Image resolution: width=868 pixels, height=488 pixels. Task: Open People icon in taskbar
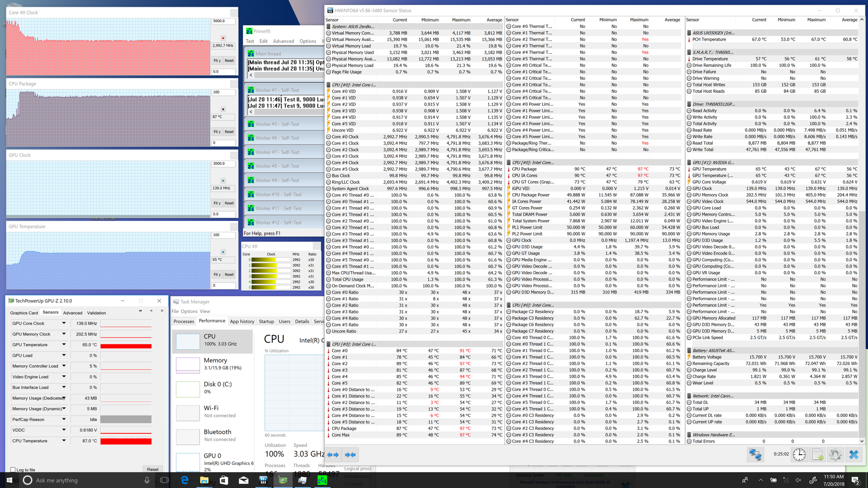(x=745, y=480)
